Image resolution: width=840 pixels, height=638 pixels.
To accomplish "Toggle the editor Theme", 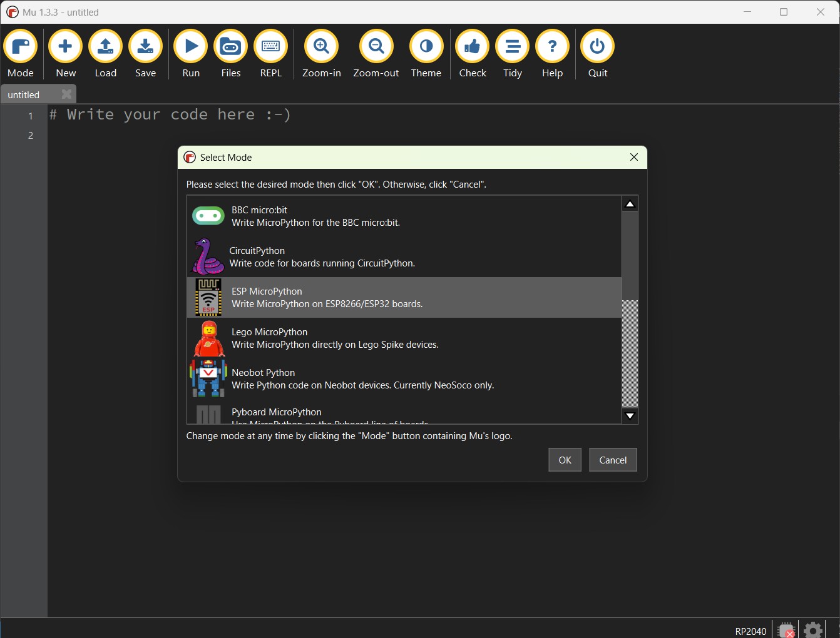I will 426,54.
